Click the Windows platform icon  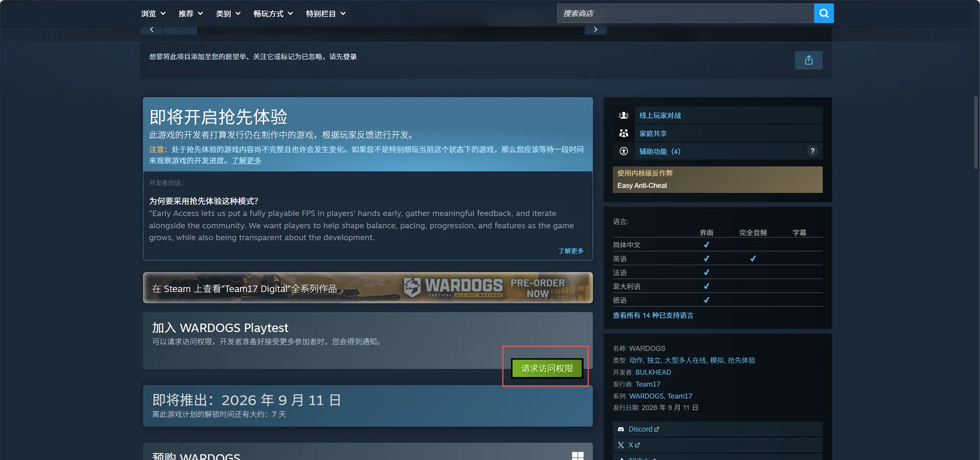[578, 456]
